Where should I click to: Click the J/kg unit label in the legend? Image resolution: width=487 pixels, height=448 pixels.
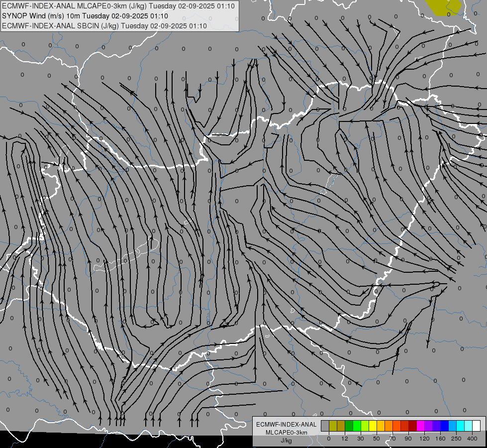(x=287, y=441)
